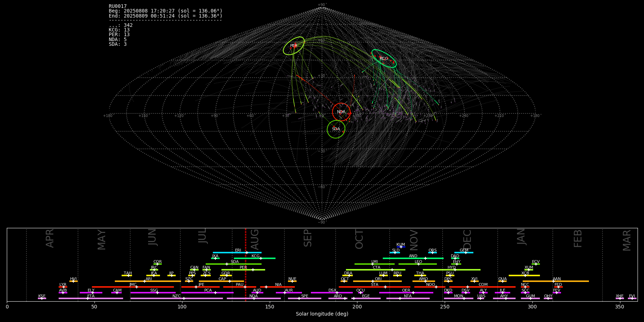Click the STA shower bar in timeline
The image size is (644, 322).
tap(375, 287)
